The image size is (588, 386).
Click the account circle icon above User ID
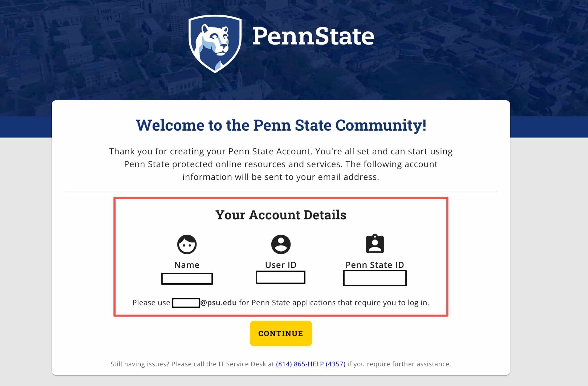tap(281, 244)
